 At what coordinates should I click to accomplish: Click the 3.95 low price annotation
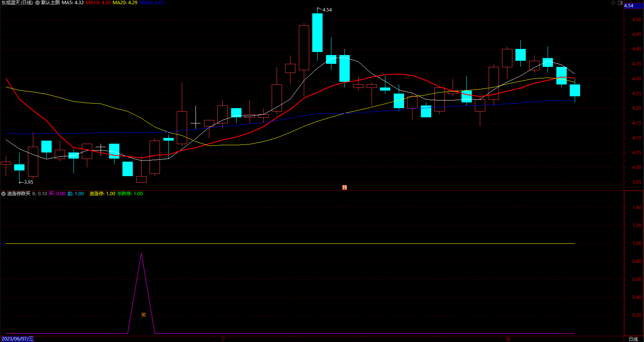pos(29,182)
